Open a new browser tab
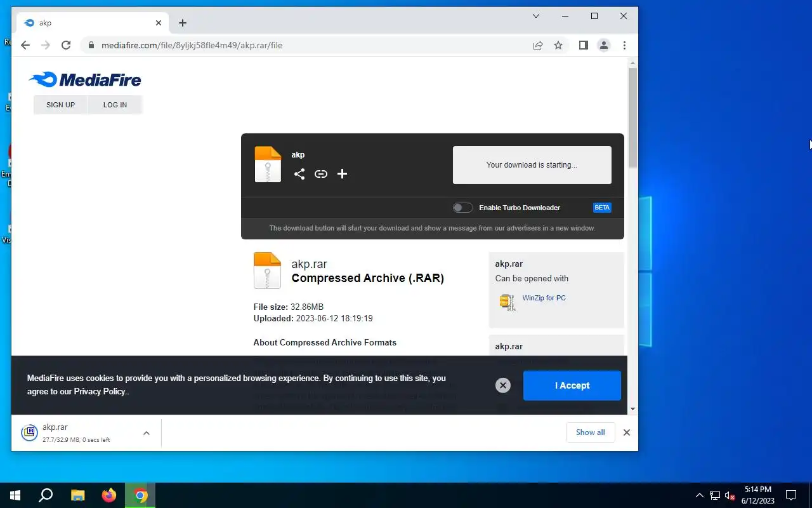 [183, 23]
